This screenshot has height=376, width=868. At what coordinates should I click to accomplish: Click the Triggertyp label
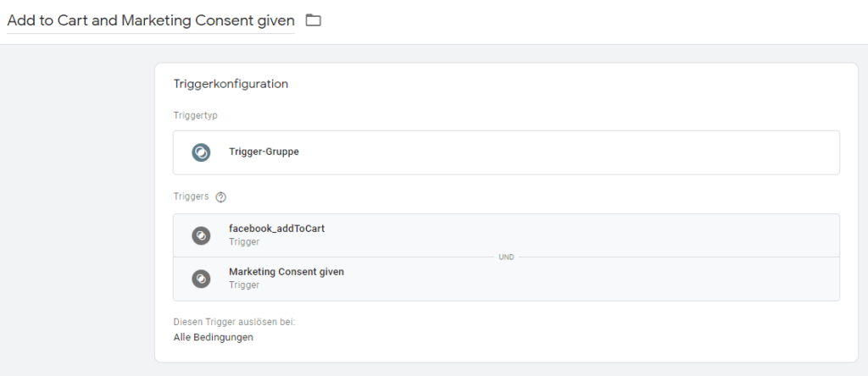195,115
